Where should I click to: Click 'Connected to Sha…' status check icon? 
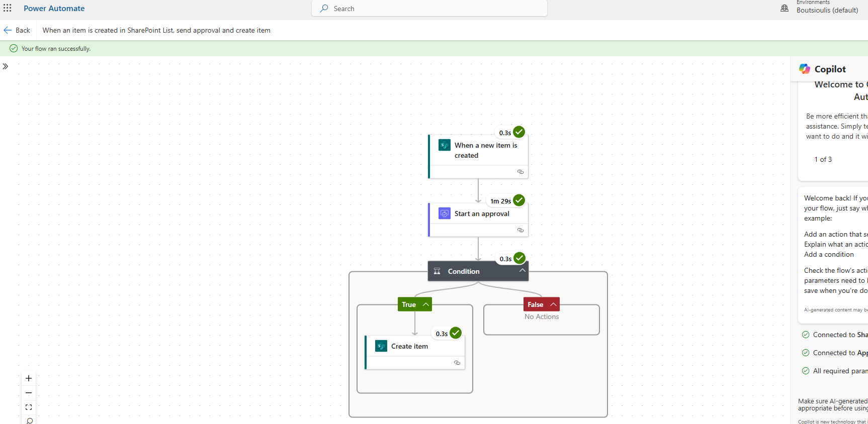click(x=806, y=335)
